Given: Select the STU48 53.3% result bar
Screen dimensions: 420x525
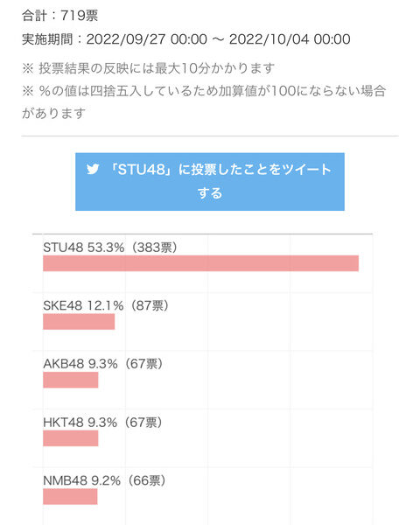Looking at the screenshot, I should click(200, 263).
